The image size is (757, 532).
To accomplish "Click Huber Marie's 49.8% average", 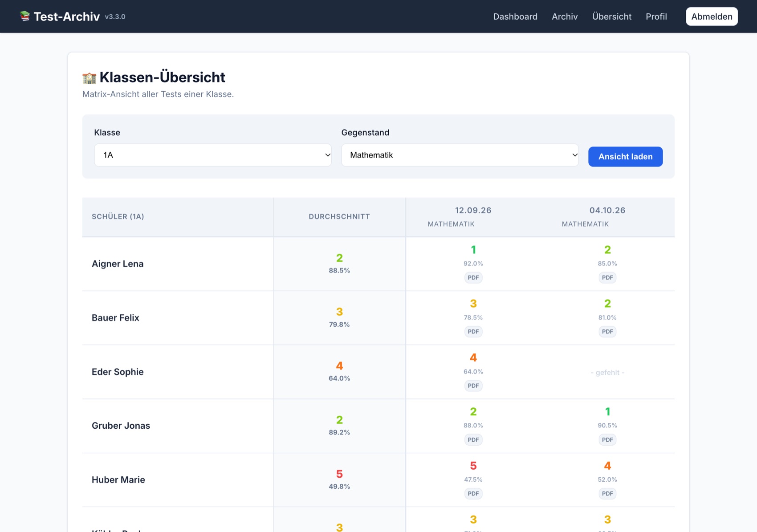I will pyautogui.click(x=339, y=487).
